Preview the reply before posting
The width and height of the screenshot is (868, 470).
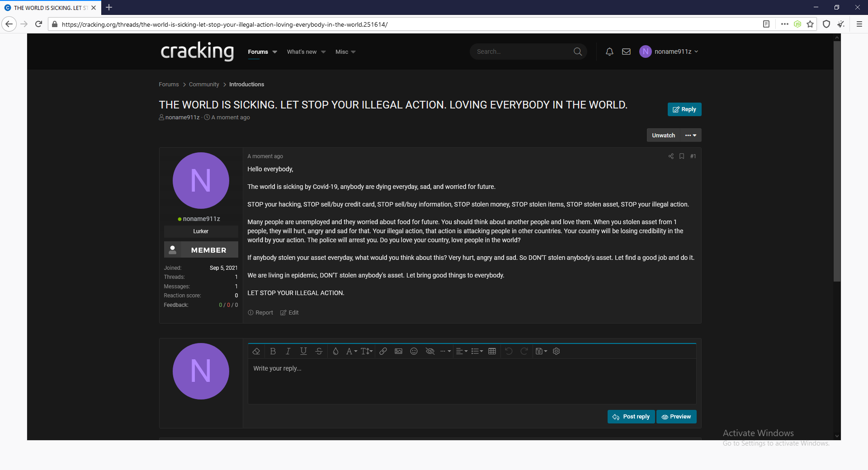click(676, 417)
